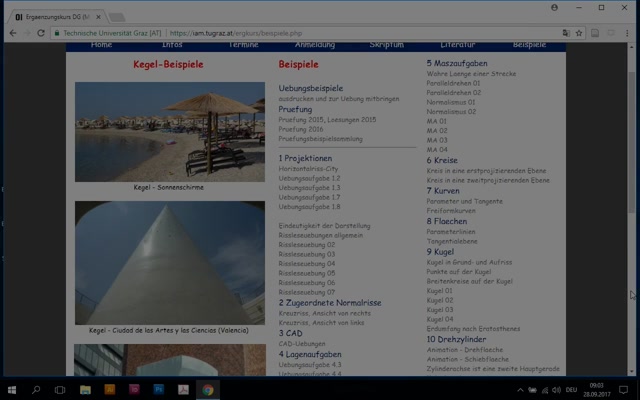
Task: Click the browser back arrow
Action: (x=11, y=33)
